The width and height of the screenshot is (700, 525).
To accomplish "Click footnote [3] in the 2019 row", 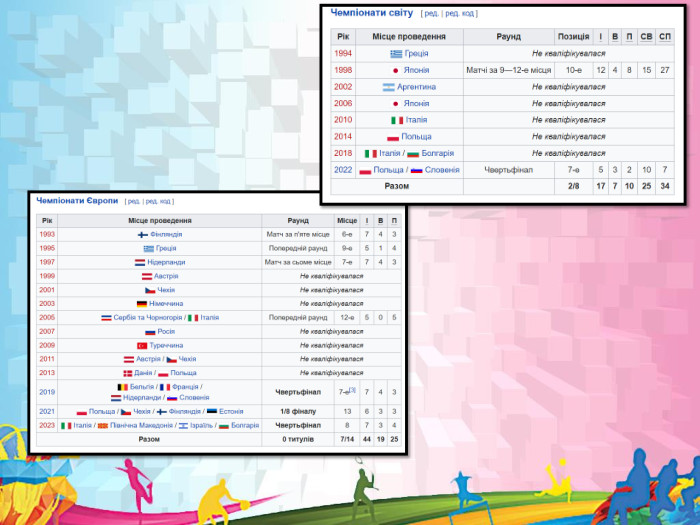I will (x=352, y=391).
